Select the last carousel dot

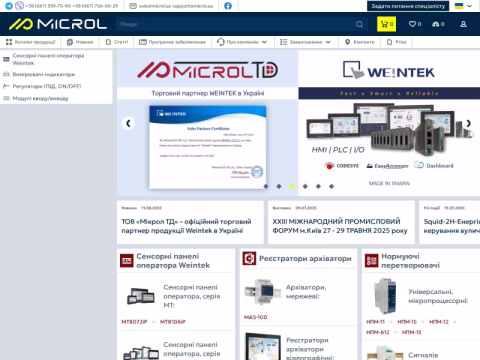click(x=331, y=186)
